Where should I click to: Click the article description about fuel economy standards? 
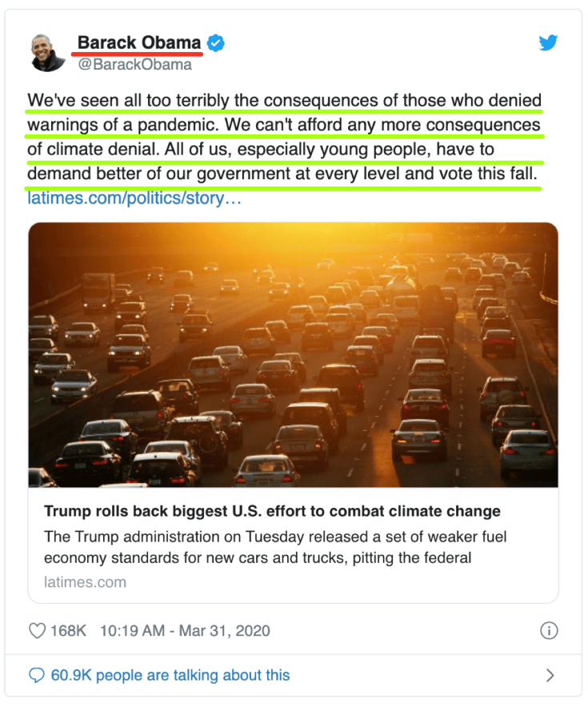(275, 546)
